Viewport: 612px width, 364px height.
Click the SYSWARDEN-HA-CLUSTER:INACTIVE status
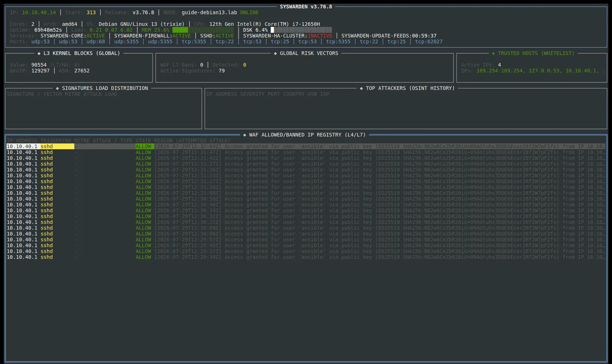[x=287, y=36]
